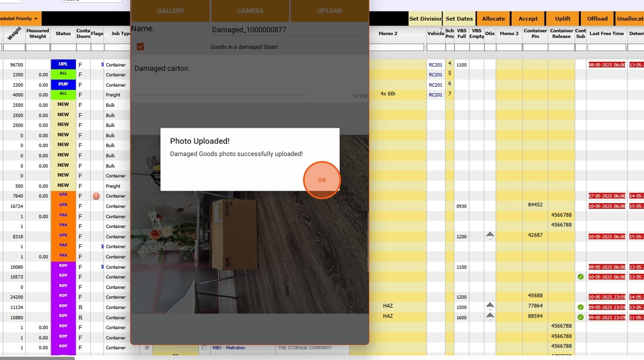The height and width of the screenshot is (360, 644).
Task: Edit the Name field Damaged_1000000877
Action: [x=290, y=29]
